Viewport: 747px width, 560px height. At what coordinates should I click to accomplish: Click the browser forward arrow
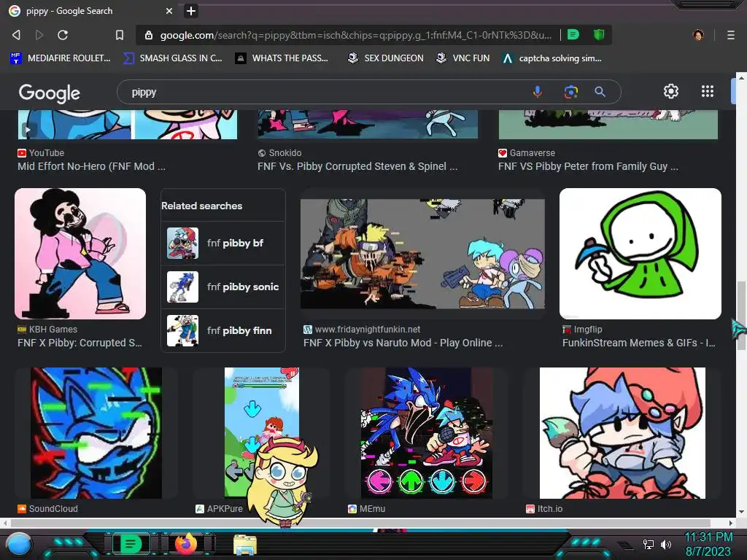(x=39, y=35)
